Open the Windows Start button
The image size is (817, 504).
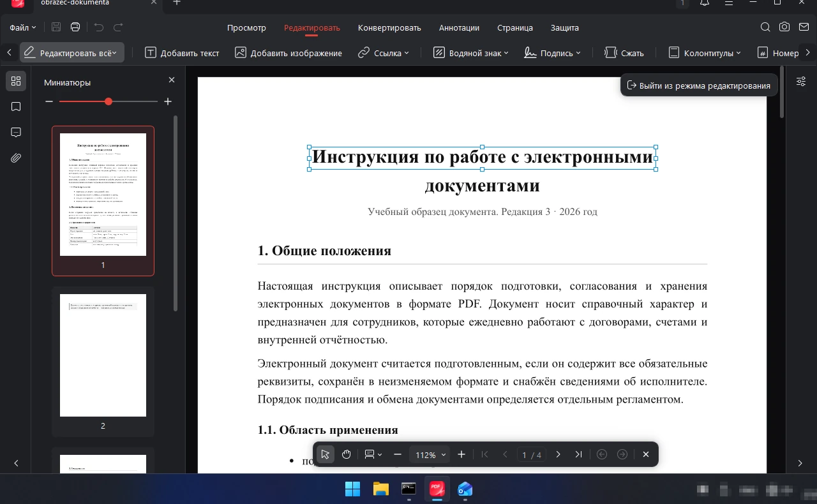point(352,489)
